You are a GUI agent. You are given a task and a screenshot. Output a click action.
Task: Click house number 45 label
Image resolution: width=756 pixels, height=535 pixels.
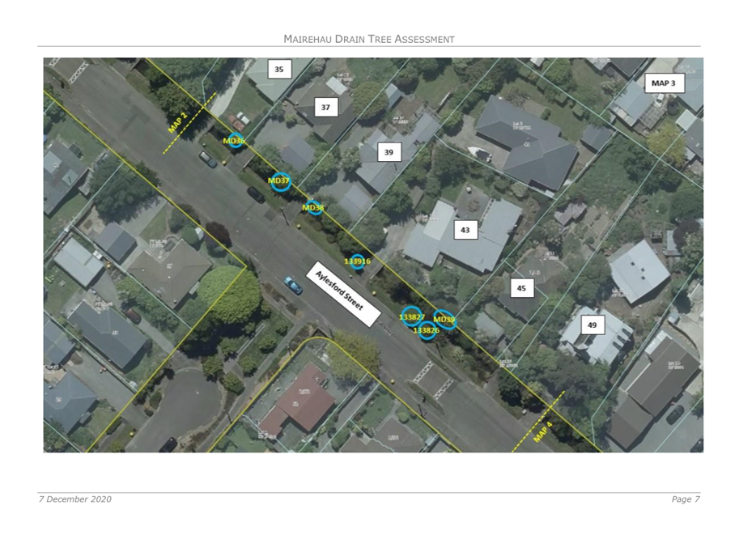522,288
